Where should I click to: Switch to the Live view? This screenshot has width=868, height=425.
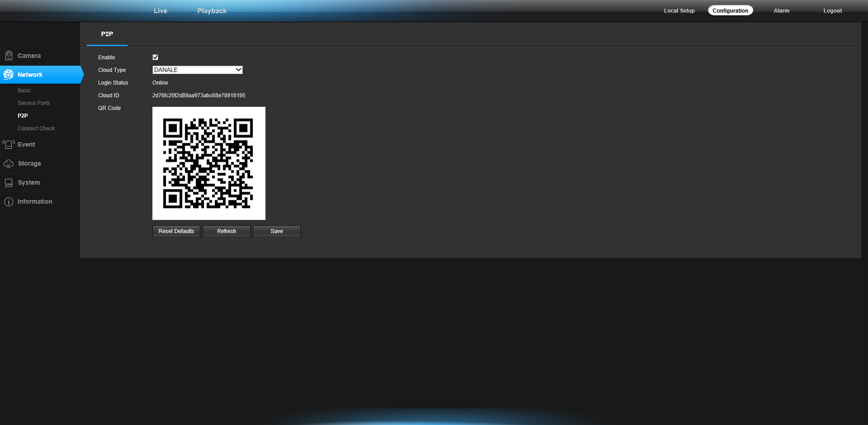[160, 11]
